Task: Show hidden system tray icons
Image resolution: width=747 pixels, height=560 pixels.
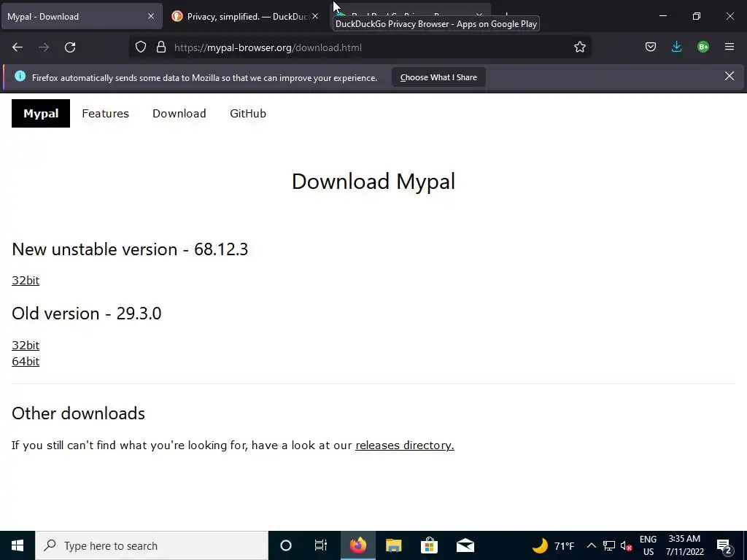Action: pos(591,545)
